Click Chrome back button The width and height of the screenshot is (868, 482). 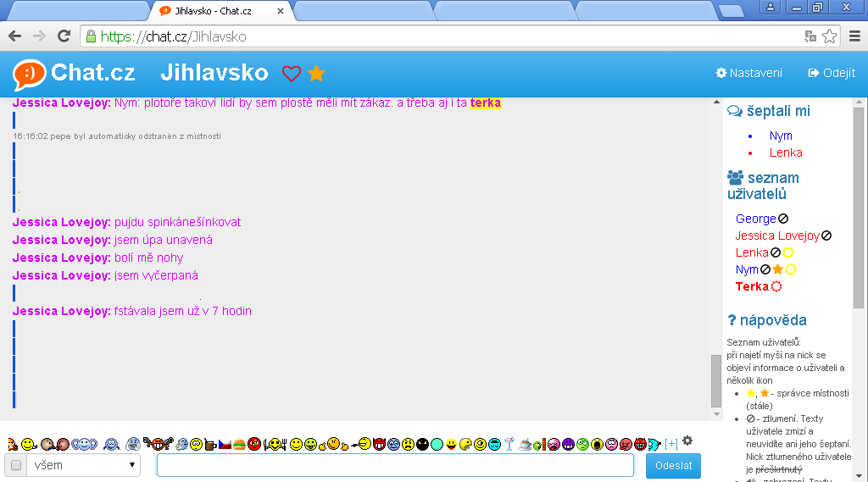tap(15, 36)
